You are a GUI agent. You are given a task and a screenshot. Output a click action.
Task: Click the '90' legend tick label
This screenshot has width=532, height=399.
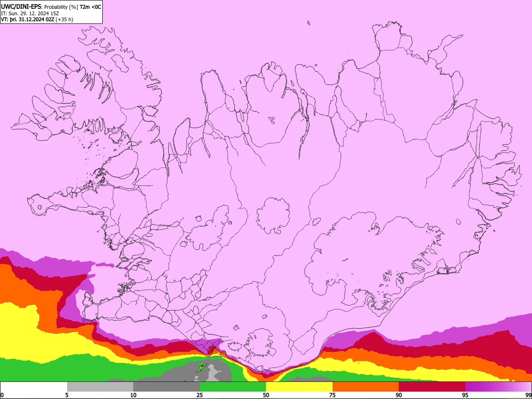point(399,395)
